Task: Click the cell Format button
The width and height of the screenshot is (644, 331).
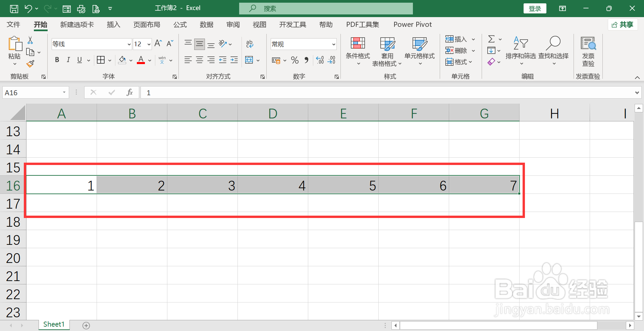Action: (459, 62)
